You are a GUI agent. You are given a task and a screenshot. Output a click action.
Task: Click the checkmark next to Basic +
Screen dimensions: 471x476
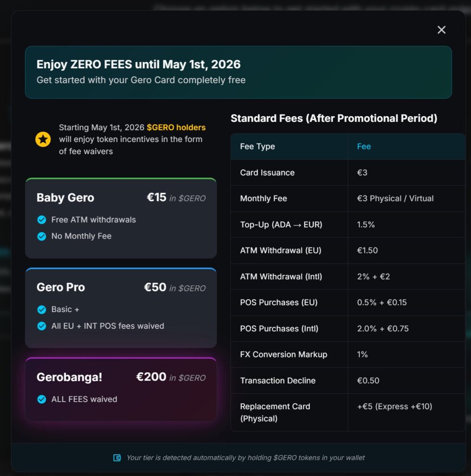[42, 310]
